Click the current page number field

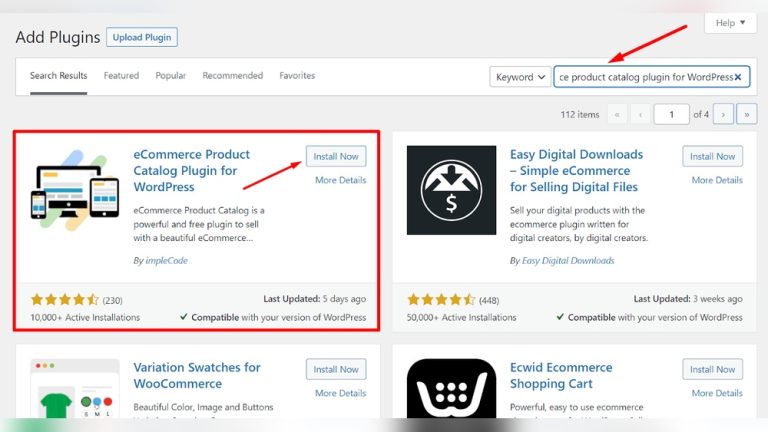click(672, 114)
